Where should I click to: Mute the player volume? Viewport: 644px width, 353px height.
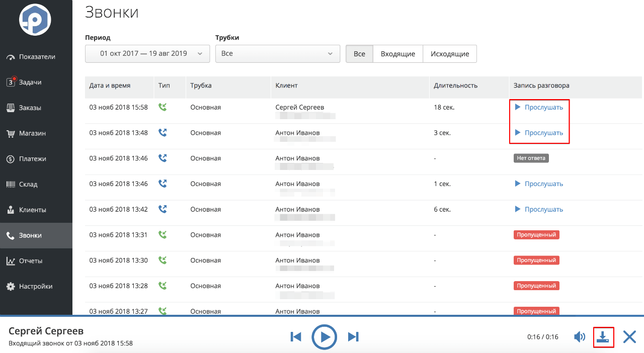click(x=580, y=337)
